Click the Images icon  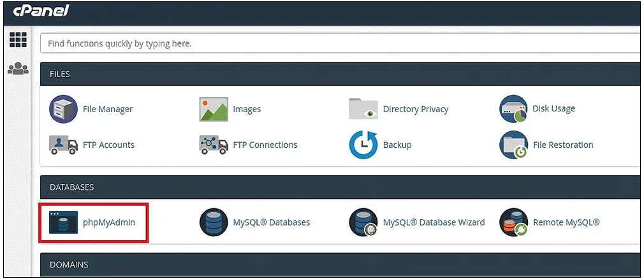tap(214, 109)
